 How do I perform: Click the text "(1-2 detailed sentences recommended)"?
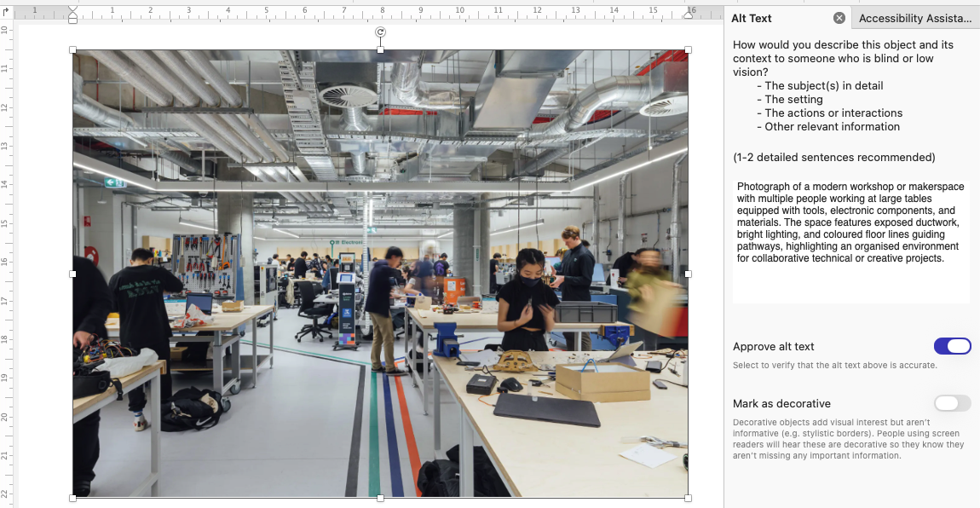tap(833, 158)
